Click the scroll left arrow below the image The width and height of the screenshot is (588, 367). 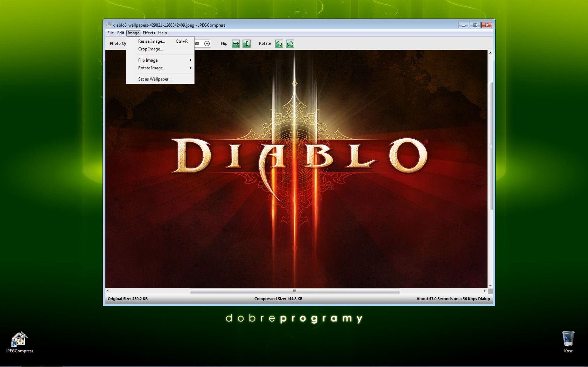pyautogui.click(x=108, y=291)
